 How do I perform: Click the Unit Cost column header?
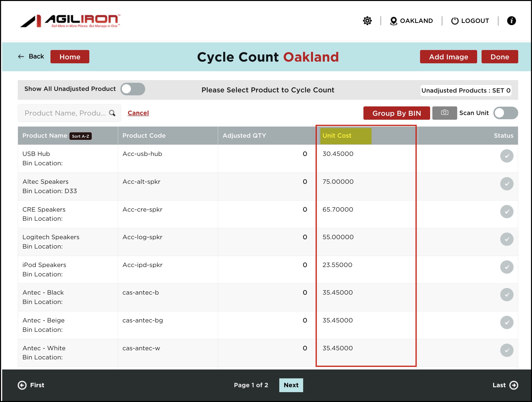pos(337,135)
